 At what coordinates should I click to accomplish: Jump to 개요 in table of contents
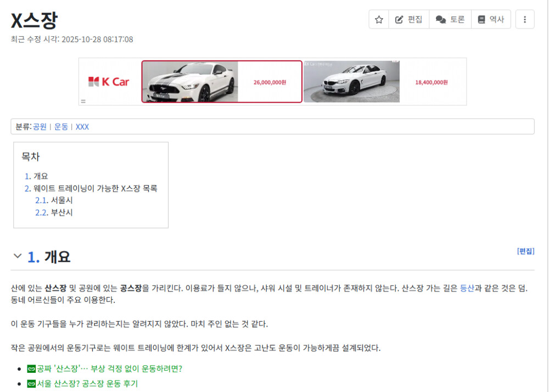click(x=40, y=176)
